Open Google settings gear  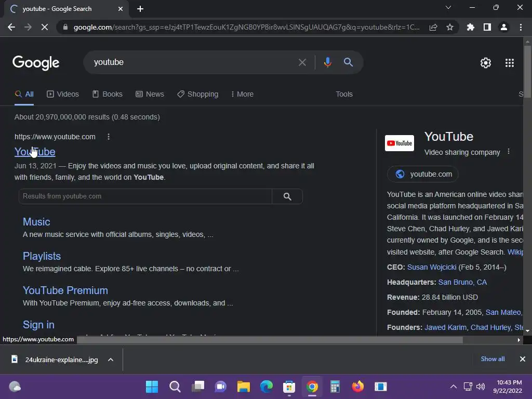tap(486, 63)
